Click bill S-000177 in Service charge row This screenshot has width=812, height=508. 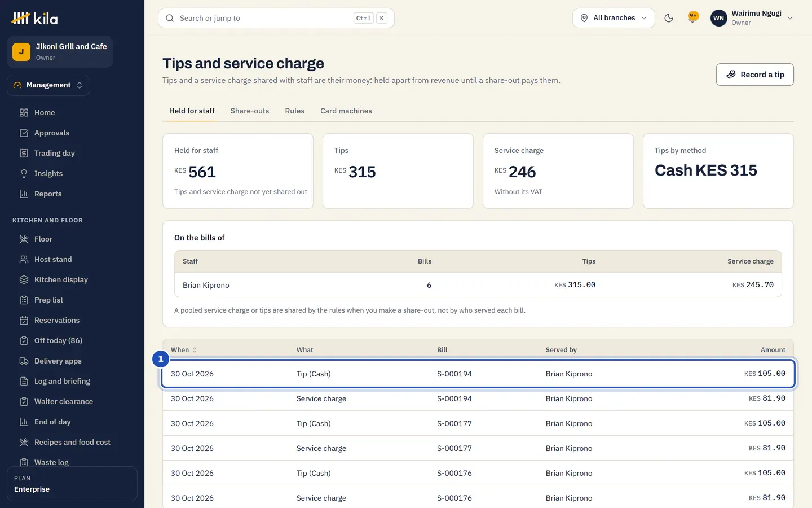pyautogui.click(x=454, y=448)
